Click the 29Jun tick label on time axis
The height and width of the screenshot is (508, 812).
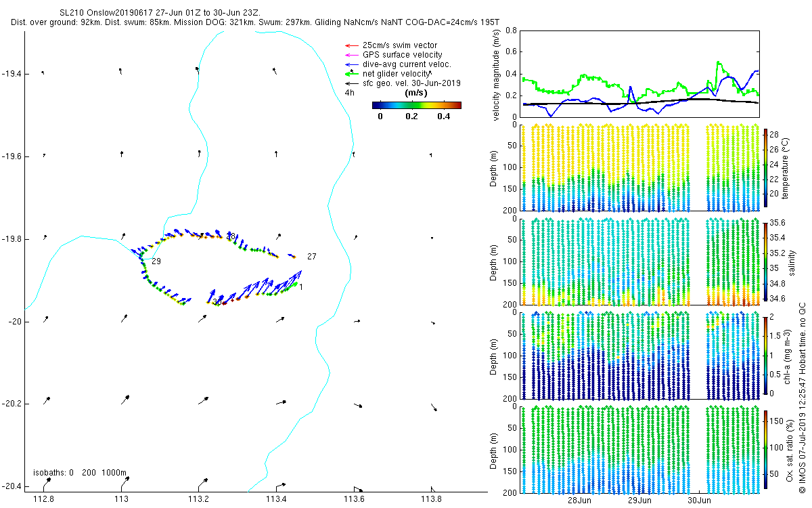click(640, 501)
